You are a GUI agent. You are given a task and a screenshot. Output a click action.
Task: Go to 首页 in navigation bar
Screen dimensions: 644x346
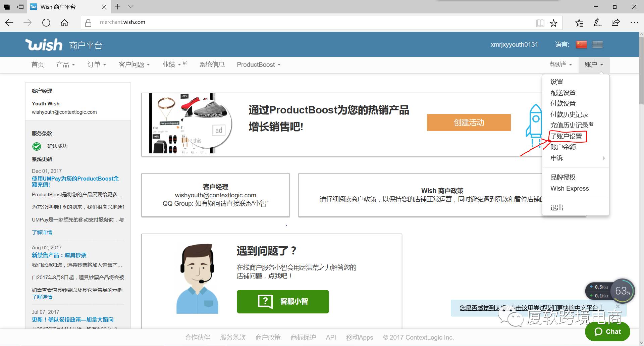[x=38, y=64]
